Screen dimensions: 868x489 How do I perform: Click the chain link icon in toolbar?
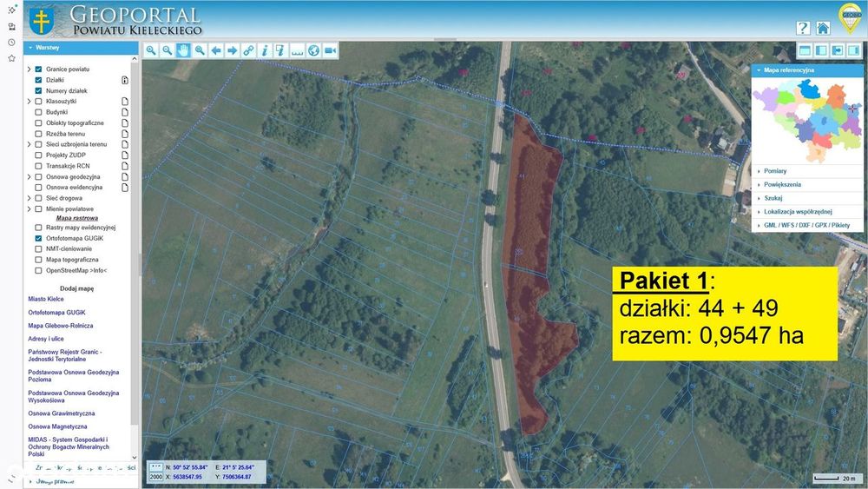248,50
